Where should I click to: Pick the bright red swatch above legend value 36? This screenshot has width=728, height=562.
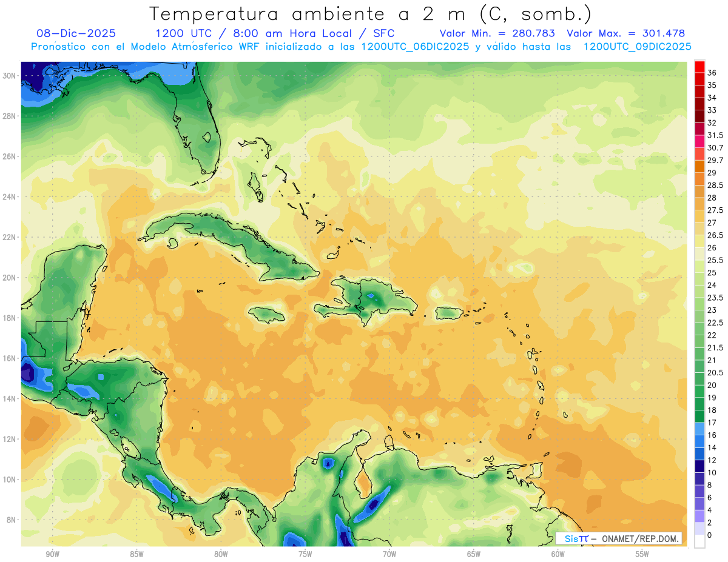699,67
